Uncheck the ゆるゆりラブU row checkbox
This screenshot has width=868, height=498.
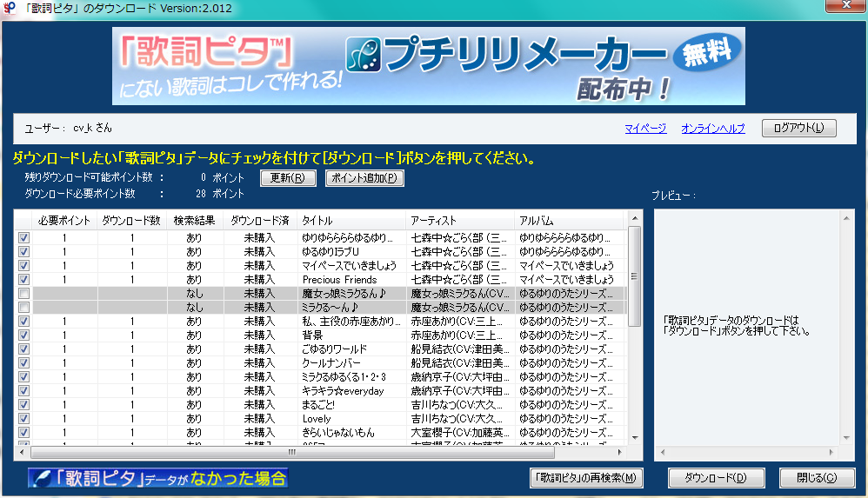coord(23,252)
